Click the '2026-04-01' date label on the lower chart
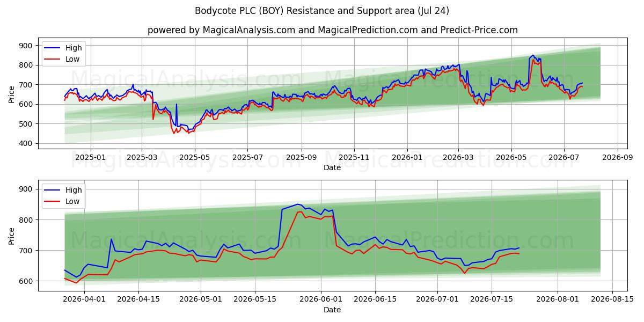The width and height of the screenshot is (644, 322). (85, 299)
